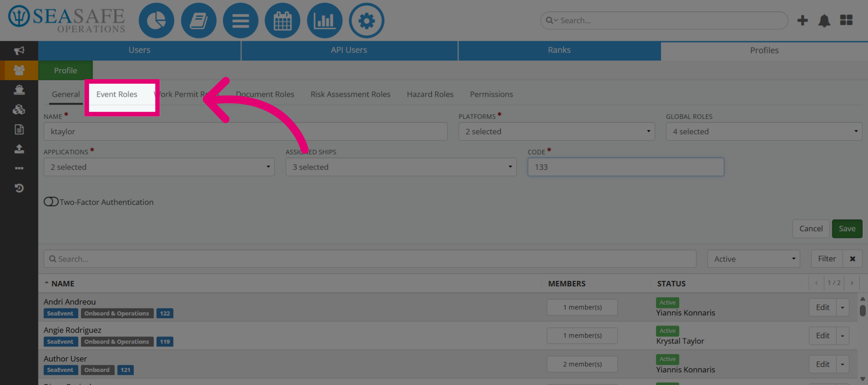The width and height of the screenshot is (868, 385).
Task: Click the STATUS column header
Action: click(x=671, y=284)
